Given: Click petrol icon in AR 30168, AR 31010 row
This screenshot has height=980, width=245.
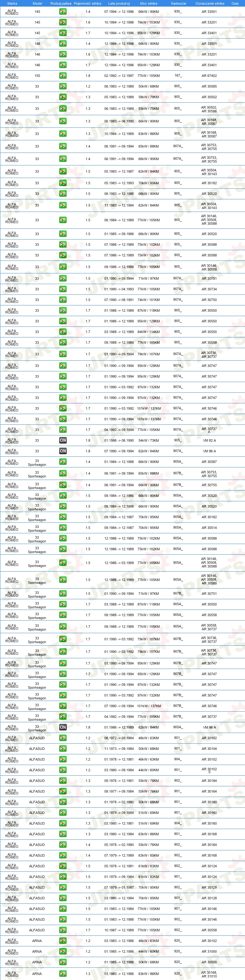Looking at the screenshot, I should click(x=63, y=973).
